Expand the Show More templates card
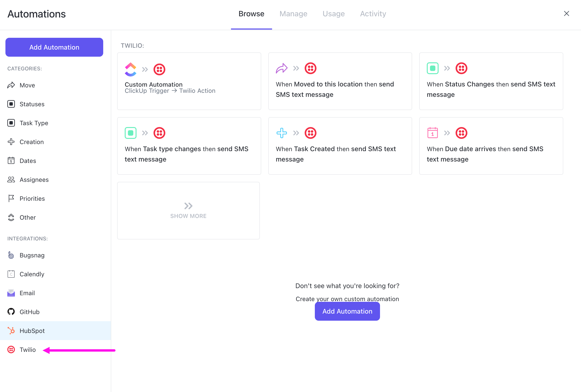Image resolution: width=581 pixels, height=392 pixels. coord(188,210)
